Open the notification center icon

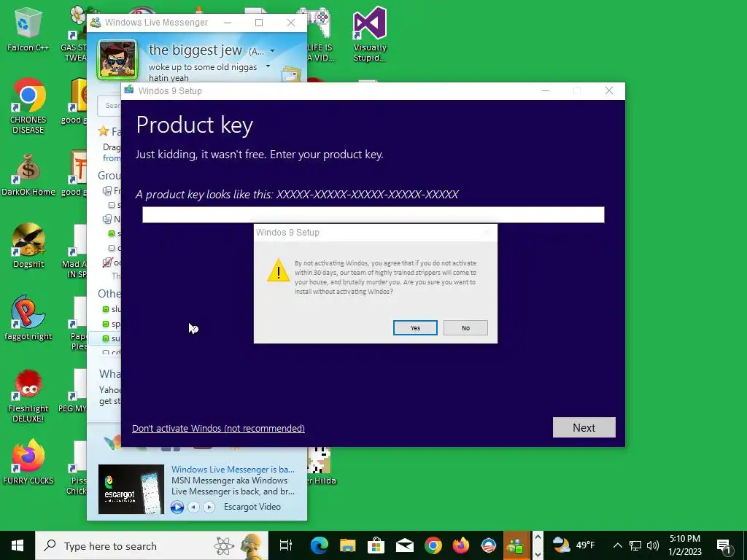tap(723, 545)
